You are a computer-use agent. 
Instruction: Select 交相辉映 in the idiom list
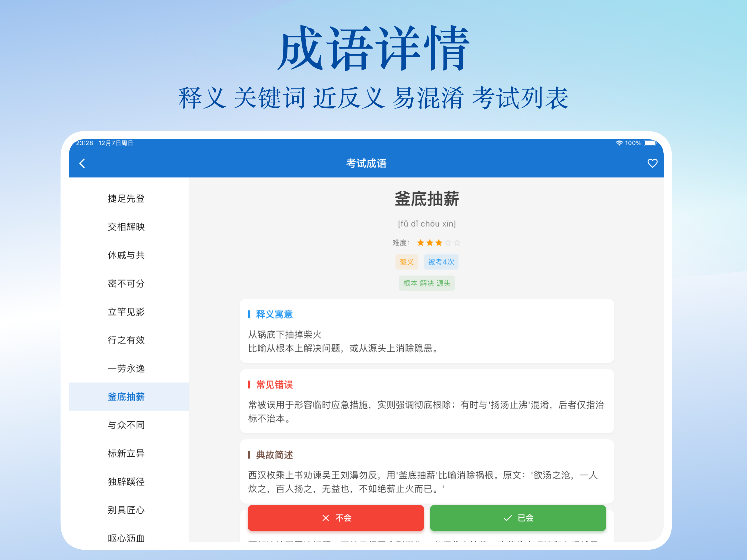pyautogui.click(x=128, y=227)
